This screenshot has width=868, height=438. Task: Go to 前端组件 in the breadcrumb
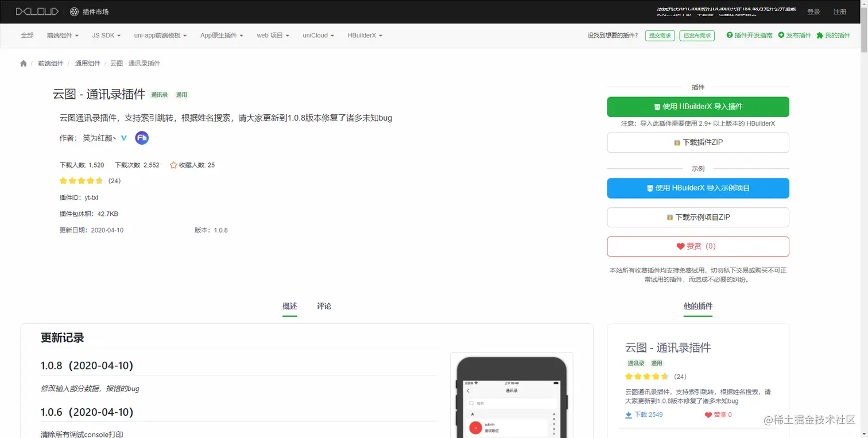point(51,63)
